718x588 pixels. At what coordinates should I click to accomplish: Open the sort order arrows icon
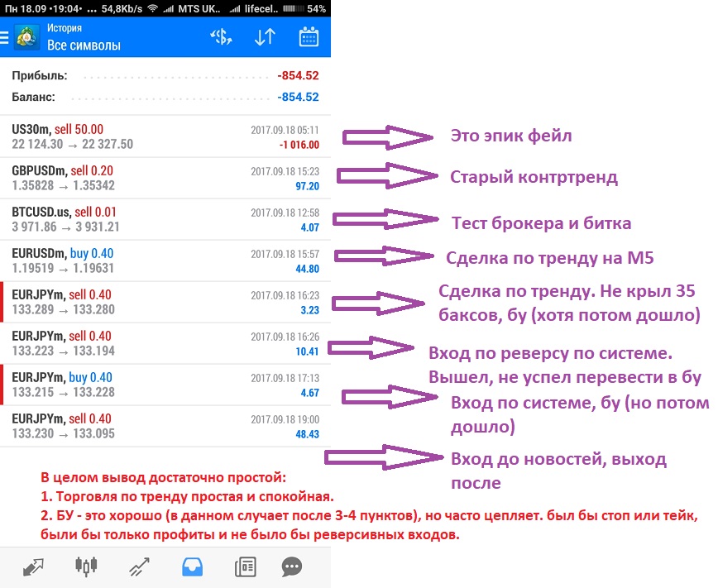265,37
